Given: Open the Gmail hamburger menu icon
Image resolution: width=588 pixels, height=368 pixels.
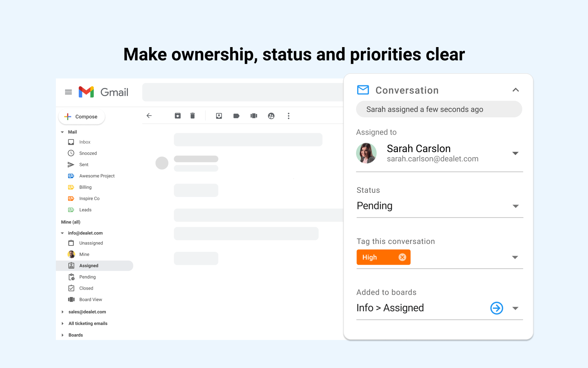Looking at the screenshot, I should click(x=68, y=92).
